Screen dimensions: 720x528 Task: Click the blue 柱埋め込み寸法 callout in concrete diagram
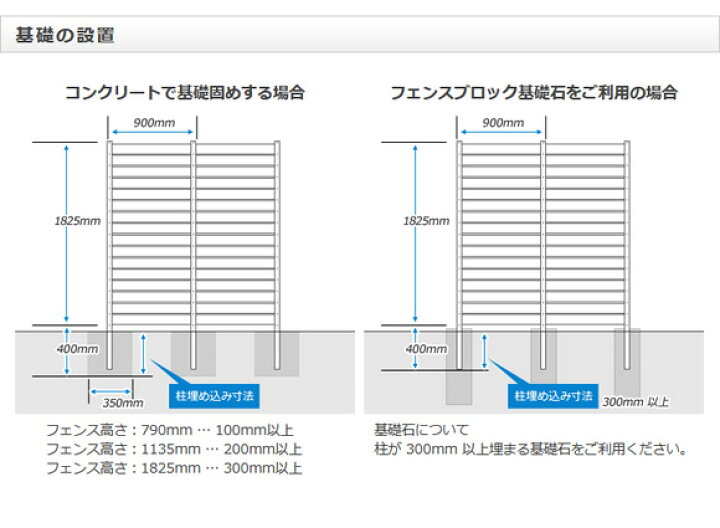click(x=214, y=396)
